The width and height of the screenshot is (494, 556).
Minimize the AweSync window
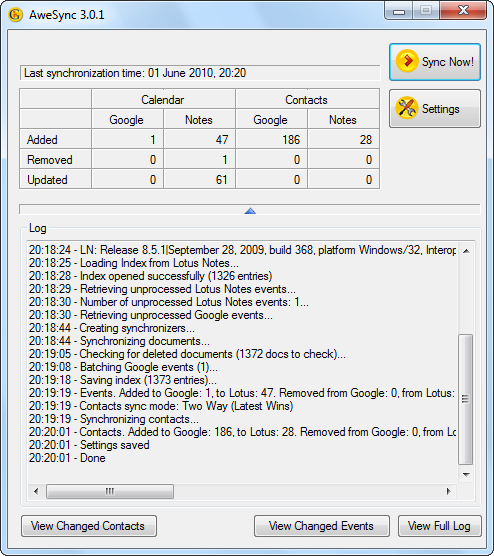399,11
